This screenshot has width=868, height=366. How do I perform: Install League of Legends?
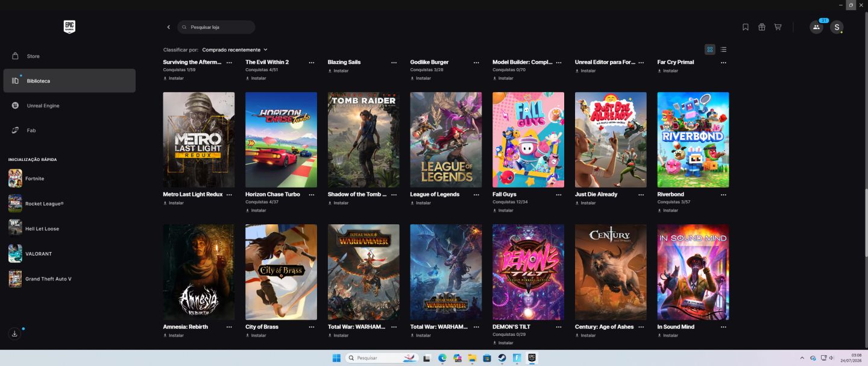pyautogui.click(x=421, y=203)
